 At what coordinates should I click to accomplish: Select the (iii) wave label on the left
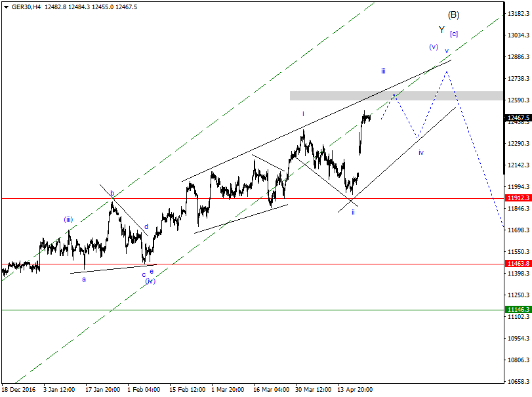pyautogui.click(x=68, y=220)
